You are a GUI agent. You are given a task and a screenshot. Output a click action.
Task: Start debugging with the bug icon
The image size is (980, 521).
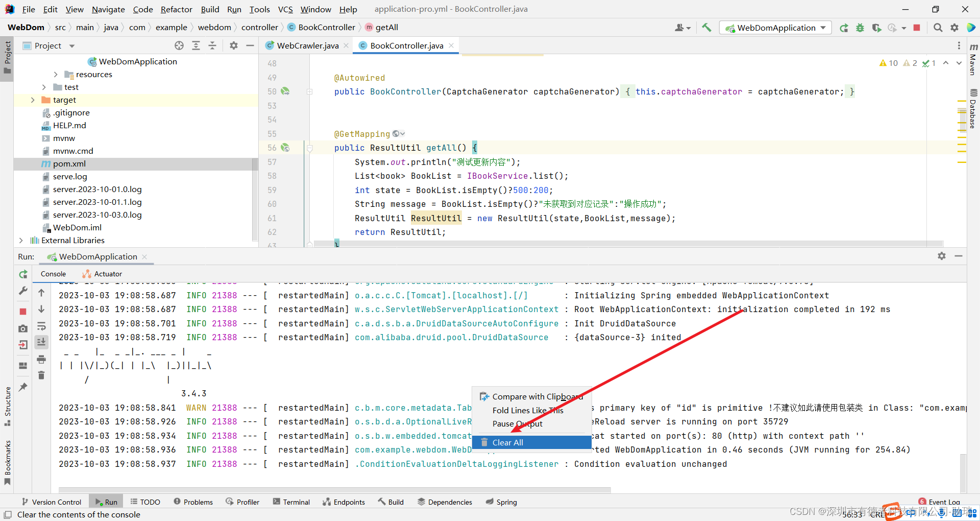860,28
